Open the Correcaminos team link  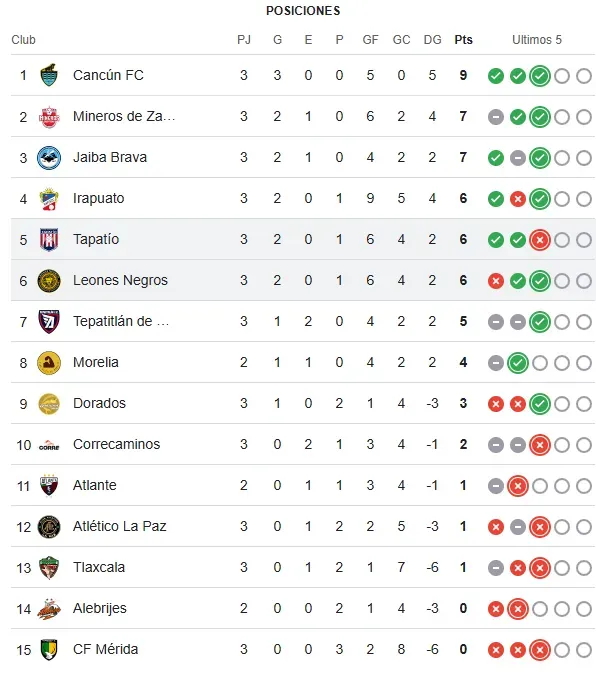point(117,444)
